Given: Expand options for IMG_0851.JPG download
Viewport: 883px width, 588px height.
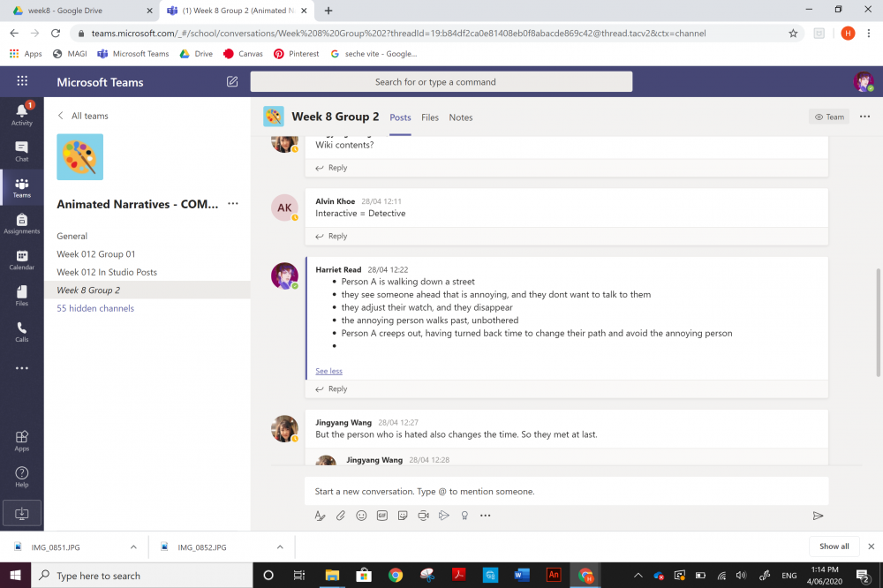Looking at the screenshot, I should pyautogui.click(x=133, y=547).
